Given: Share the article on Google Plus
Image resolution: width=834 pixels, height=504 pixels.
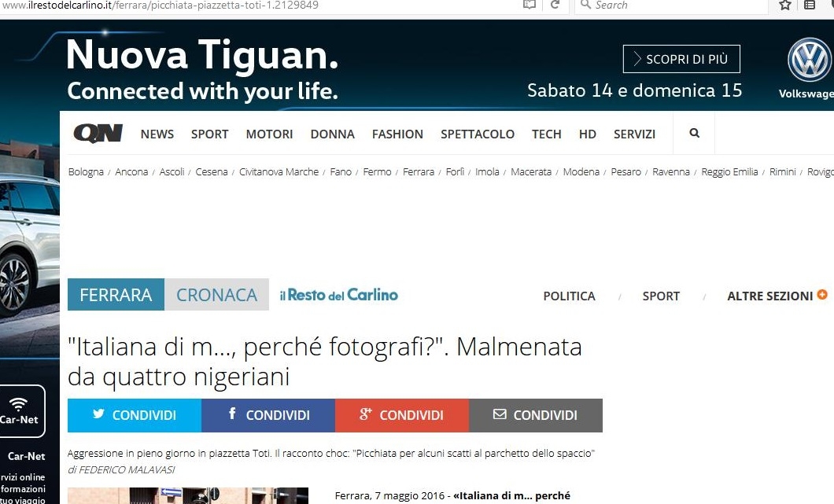Looking at the screenshot, I should (402, 415).
